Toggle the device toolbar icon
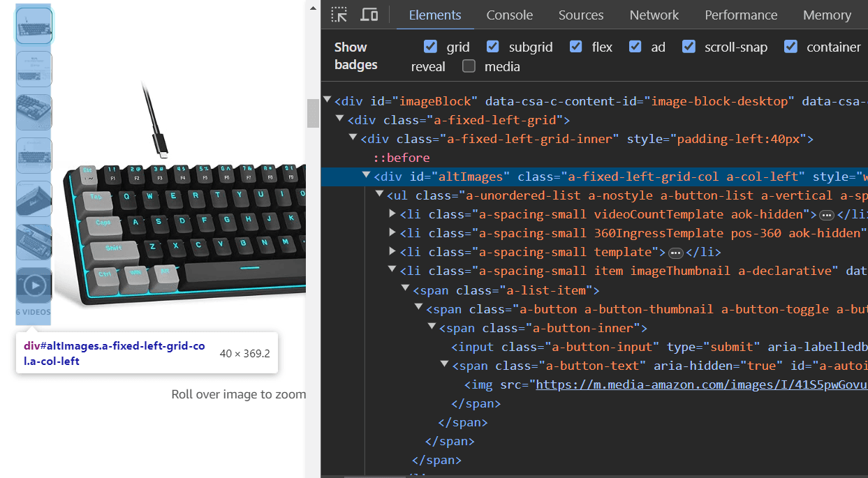 [x=369, y=15]
